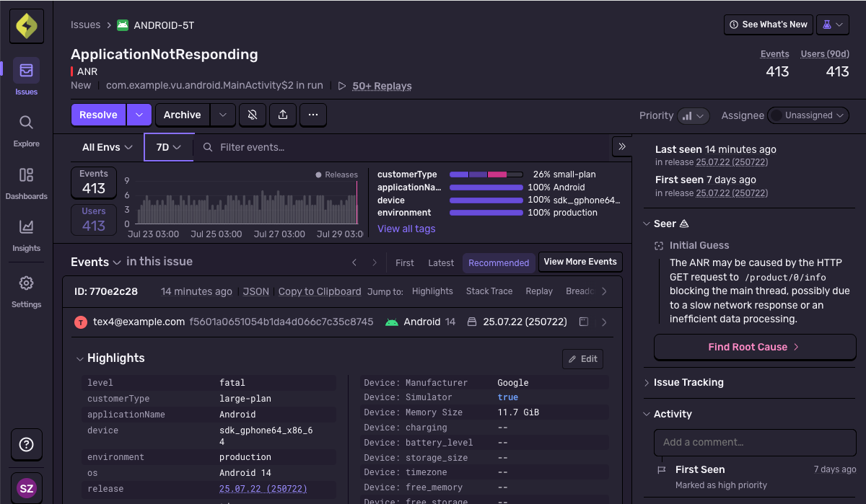866x504 pixels.
Task: Open the more actions ellipsis button
Action: pos(312,115)
